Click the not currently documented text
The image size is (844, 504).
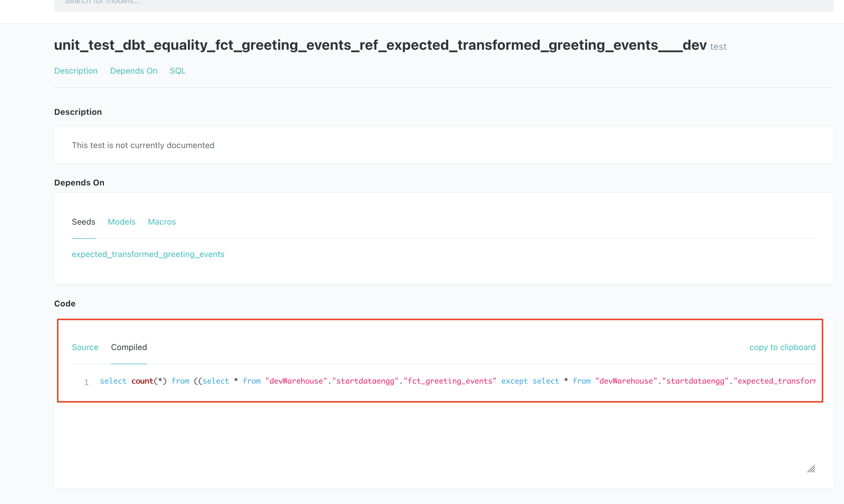143,145
